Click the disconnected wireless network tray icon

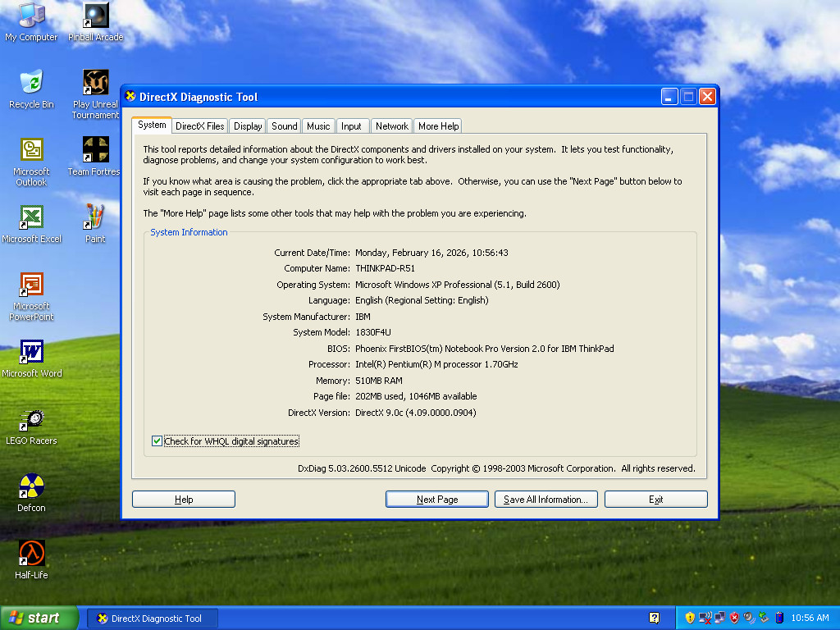(705, 618)
